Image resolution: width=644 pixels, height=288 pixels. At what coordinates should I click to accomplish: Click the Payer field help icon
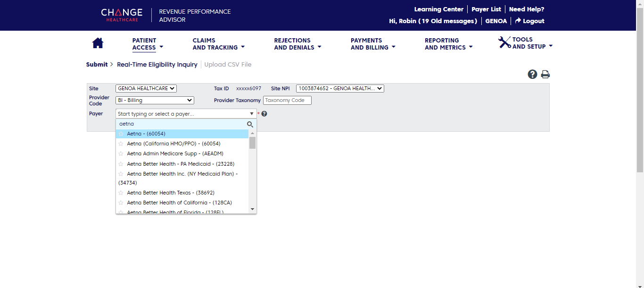click(x=264, y=114)
